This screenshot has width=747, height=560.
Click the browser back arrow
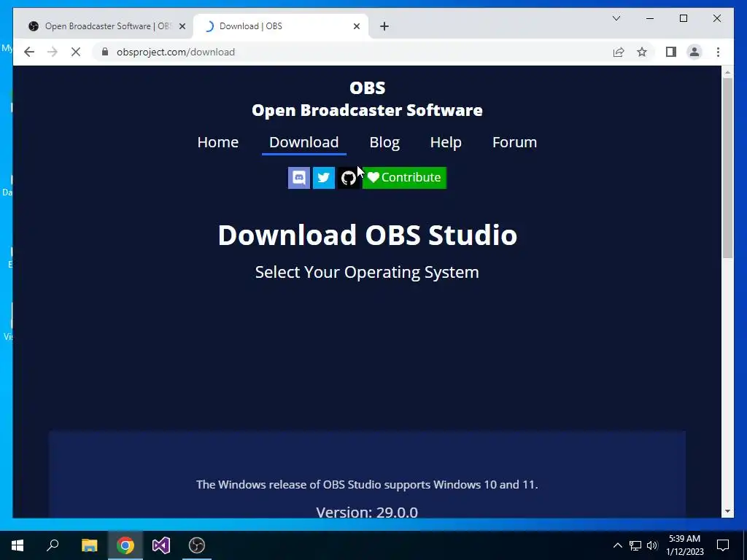29,52
